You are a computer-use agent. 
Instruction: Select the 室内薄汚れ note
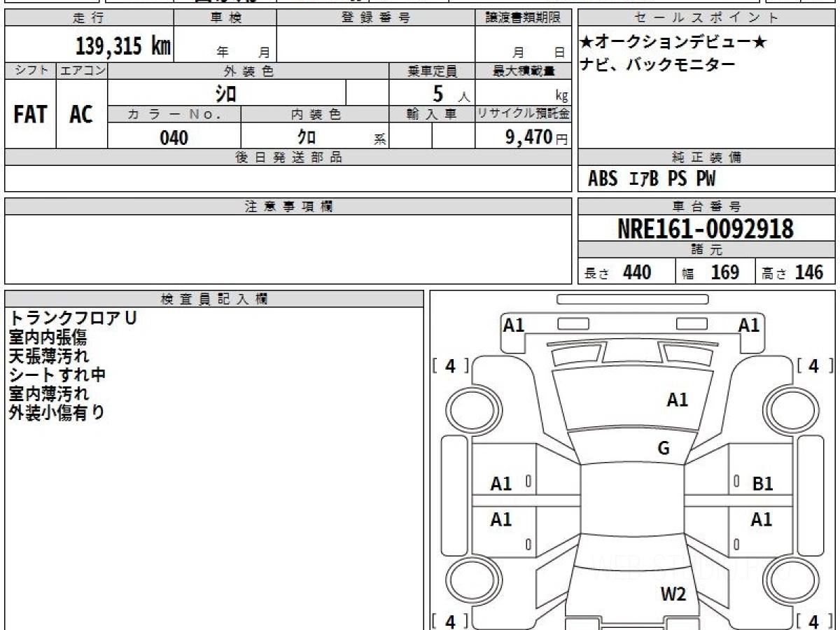[48, 394]
